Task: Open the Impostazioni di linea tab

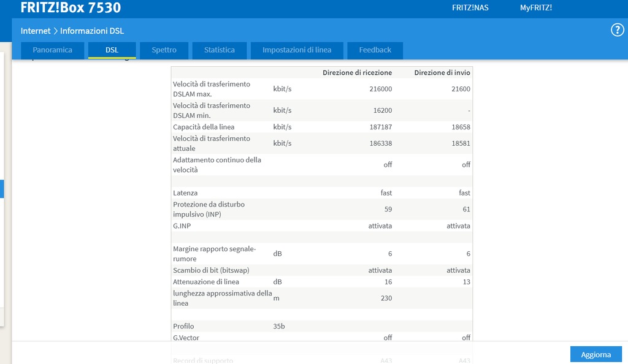Action: (297, 50)
